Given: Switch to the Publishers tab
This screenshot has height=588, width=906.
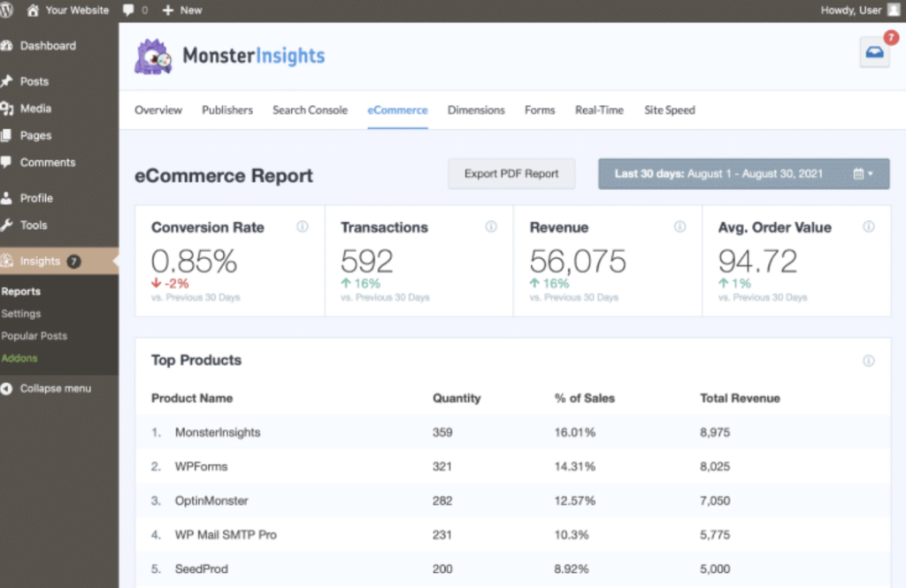Looking at the screenshot, I should pyautogui.click(x=227, y=110).
